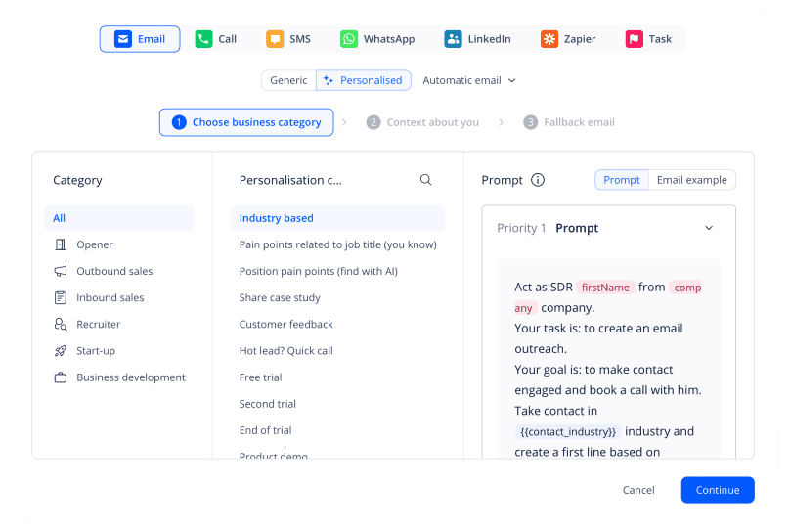Screen dimensions: 790x532
Task: Go to Context about you step
Action: 422,122
